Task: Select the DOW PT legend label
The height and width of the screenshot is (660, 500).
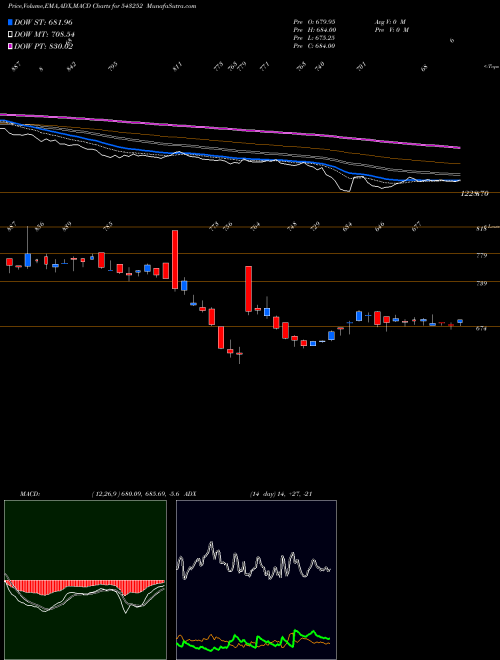Action: pos(43,46)
